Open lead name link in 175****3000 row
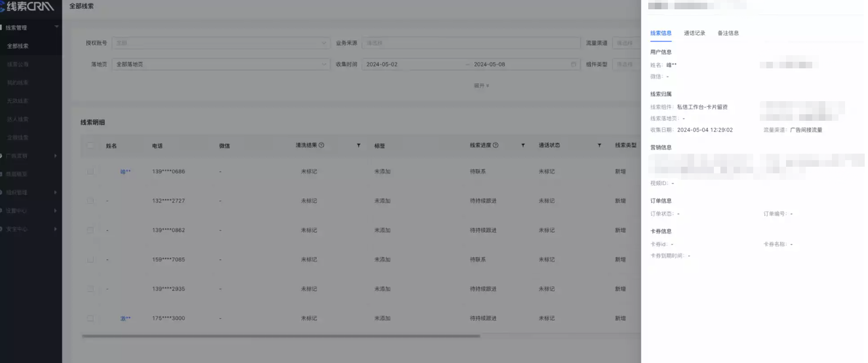Viewport: 868px width, 363px height. pyautogui.click(x=126, y=318)
